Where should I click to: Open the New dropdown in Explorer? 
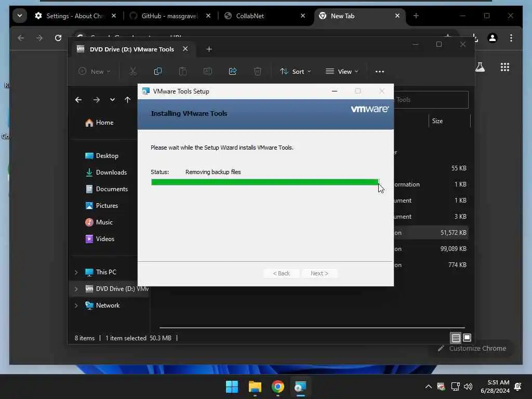pyautogui.click(x=95, y=72)
